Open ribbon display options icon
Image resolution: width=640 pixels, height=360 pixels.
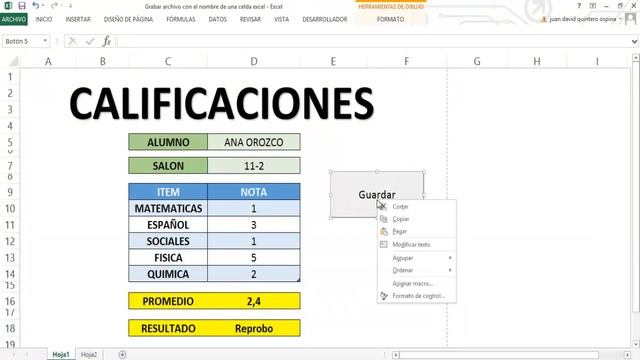tap(593, 6)
